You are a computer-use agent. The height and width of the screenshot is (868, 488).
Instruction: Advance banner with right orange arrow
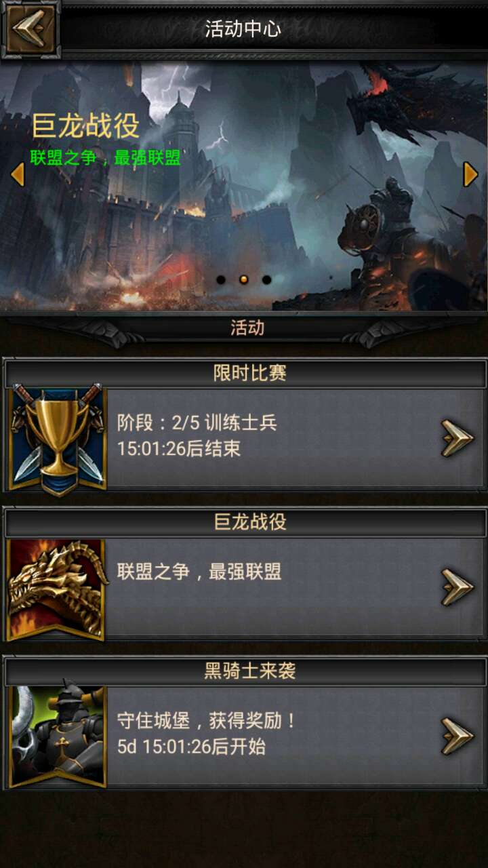point(470,174)
